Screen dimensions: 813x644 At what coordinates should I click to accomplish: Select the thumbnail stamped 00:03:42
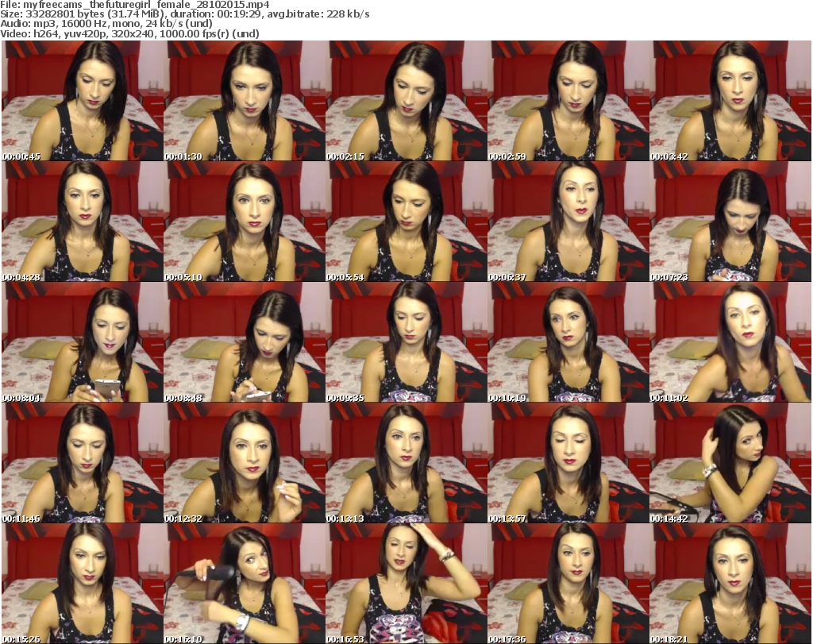point(730,101)
